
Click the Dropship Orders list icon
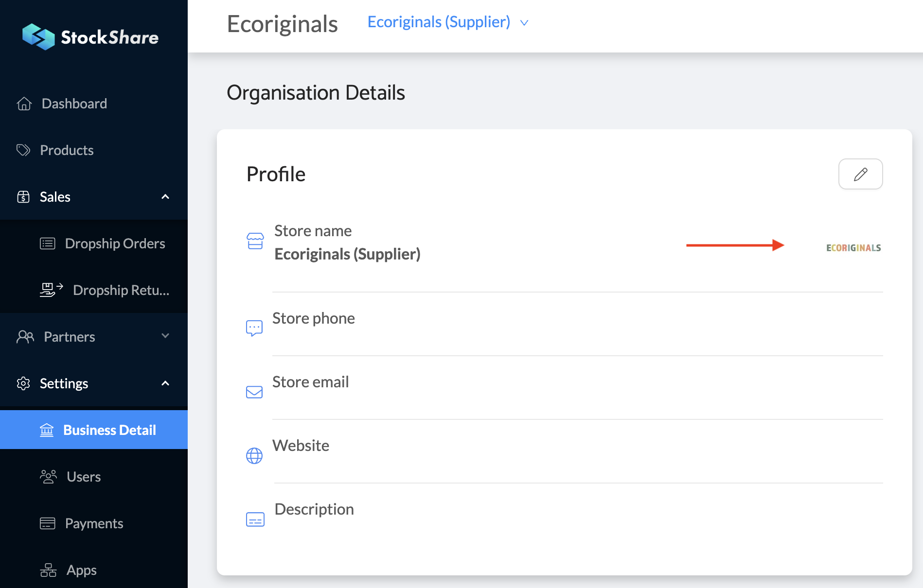tap(48, 243)
